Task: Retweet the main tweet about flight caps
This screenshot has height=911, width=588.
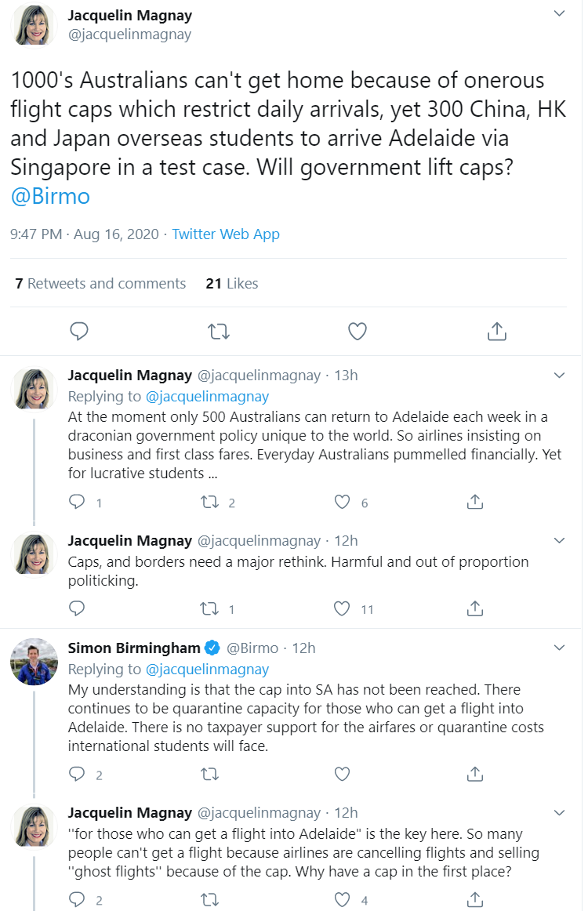Action: [219, 332]
